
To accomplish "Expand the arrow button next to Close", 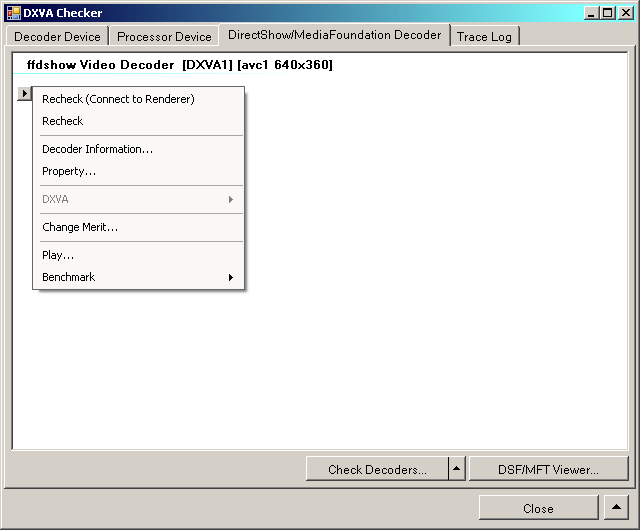I will [616, 508].
